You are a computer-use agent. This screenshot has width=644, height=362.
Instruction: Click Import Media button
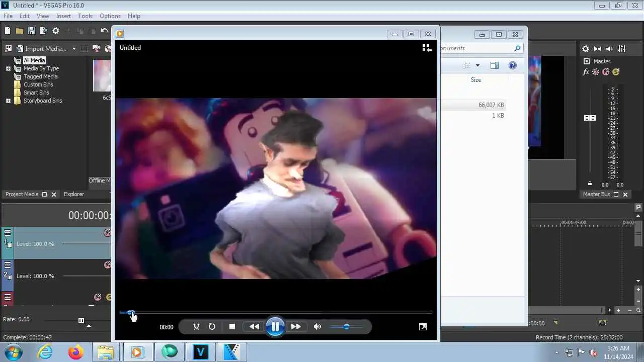point(41,49)
